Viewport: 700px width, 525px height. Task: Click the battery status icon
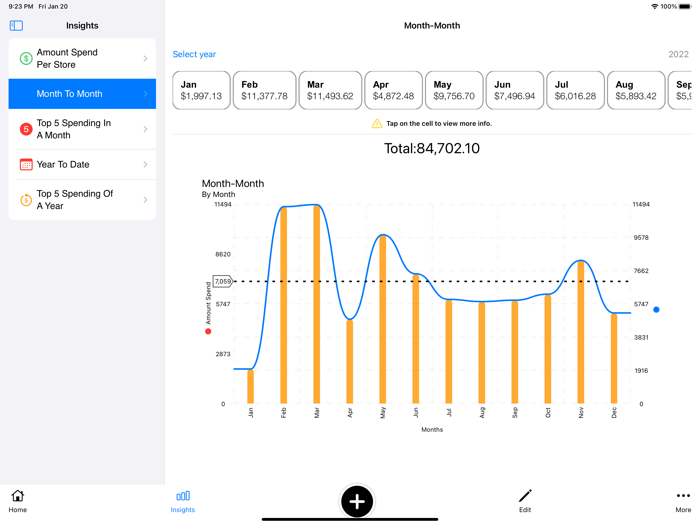tap(684, 7)
